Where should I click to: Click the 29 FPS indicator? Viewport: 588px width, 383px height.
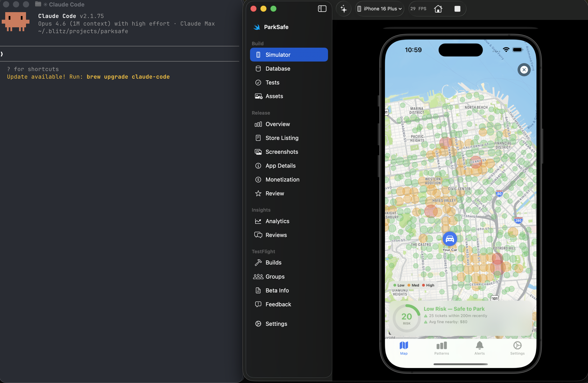tap(418, 9)
